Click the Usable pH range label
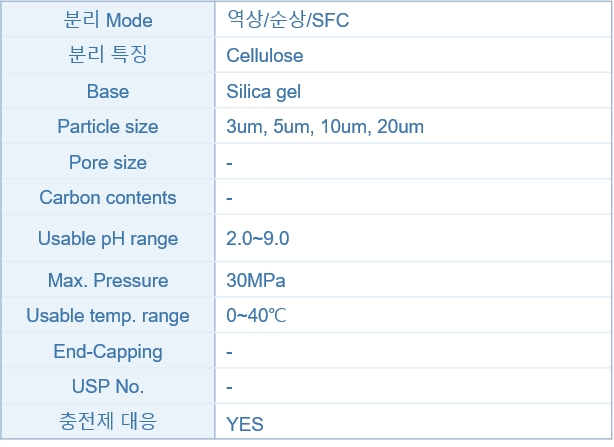The image size is (614, 447). click(x=108, y=239)
